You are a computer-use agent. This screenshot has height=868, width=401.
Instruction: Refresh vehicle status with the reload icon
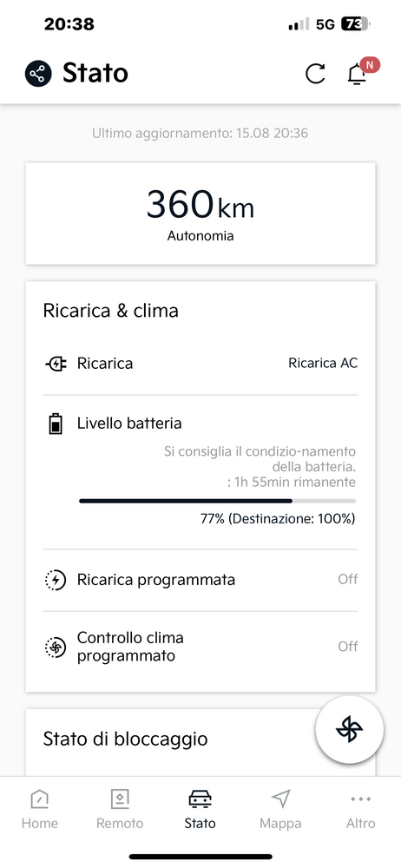315,73
